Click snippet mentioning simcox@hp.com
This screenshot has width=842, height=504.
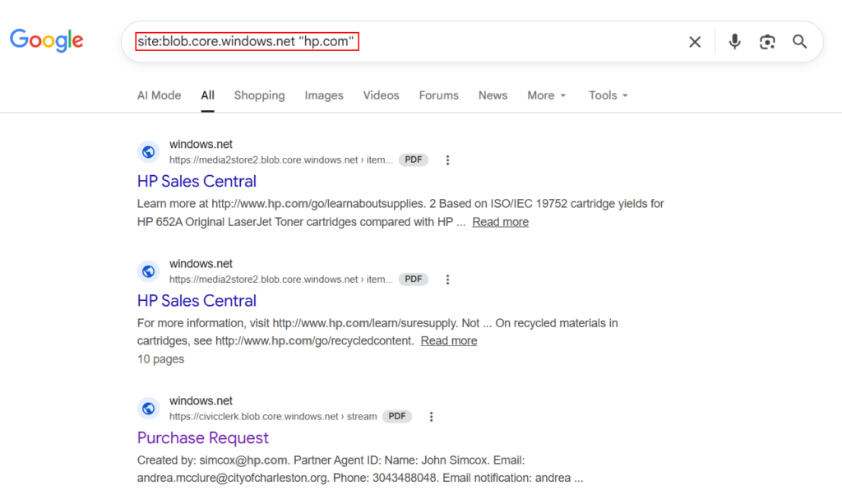[360, 469]
